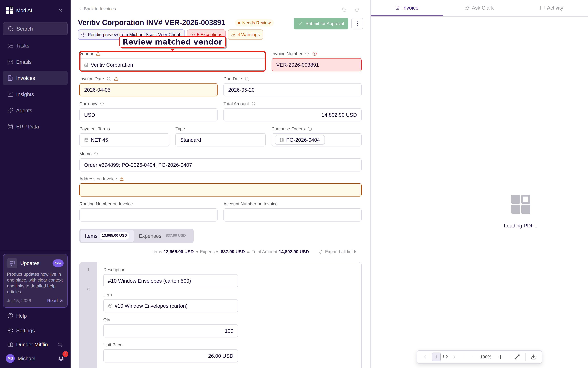Click the Mod AI logo icon
The image size is (588, 368).
point(10,10)
